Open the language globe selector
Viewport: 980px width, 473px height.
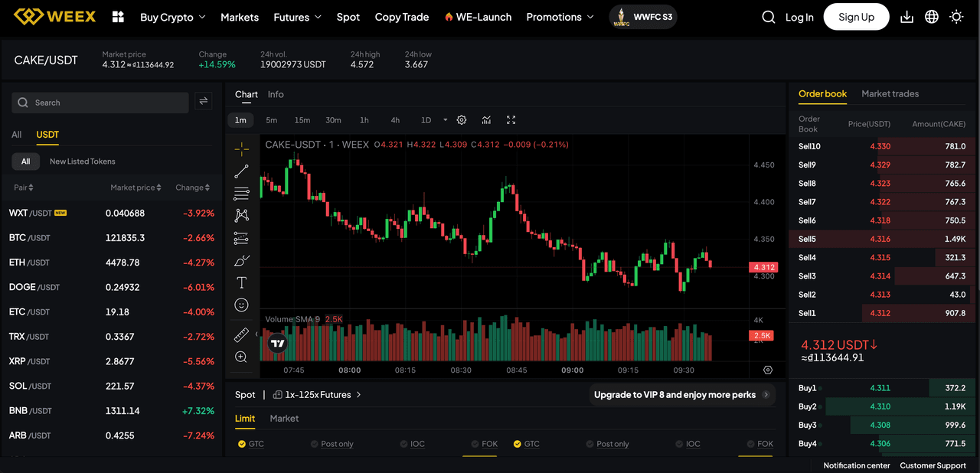pyautogui.click(x=931, y=16)
